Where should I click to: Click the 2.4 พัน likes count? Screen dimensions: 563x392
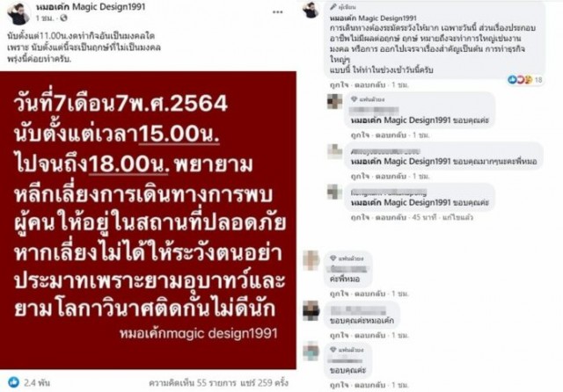37,382
